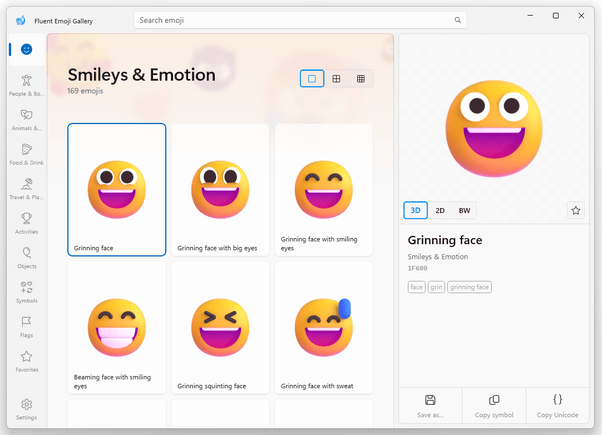
Task: Select Beaming face with smiling eyes tile
Action: (117, 327)
